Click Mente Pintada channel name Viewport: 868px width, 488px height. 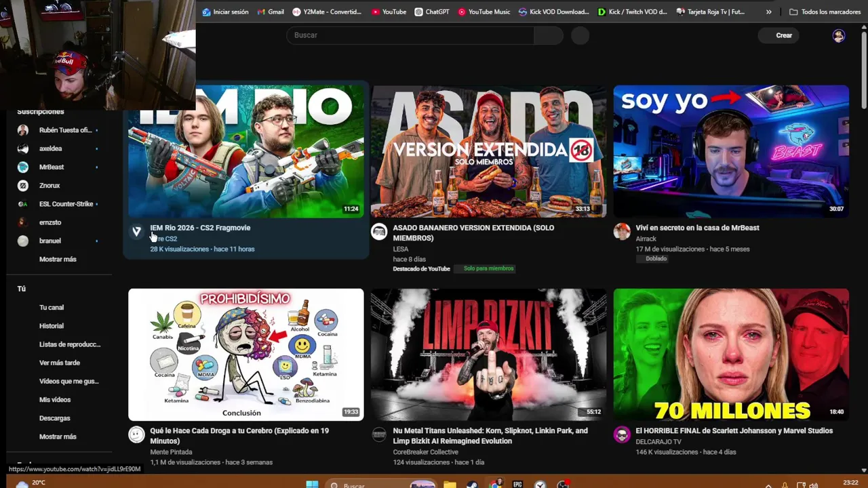(171, 452)
